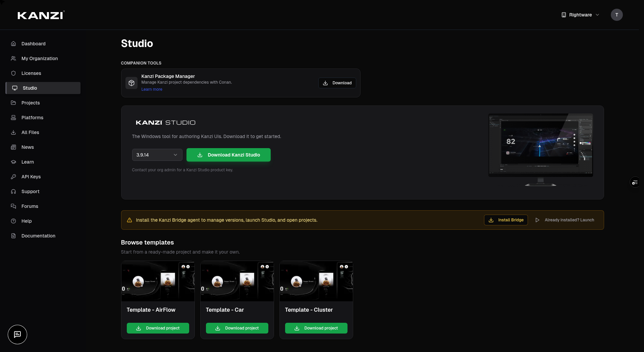Click the Support headset icon
This screenshot has width=644, height=352.
tap(13, 191)
